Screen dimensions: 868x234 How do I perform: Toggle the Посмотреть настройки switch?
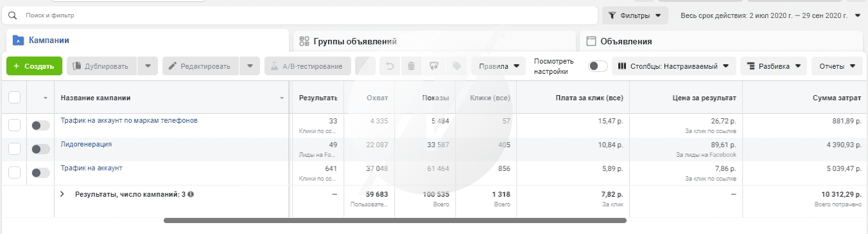point(598,66)
